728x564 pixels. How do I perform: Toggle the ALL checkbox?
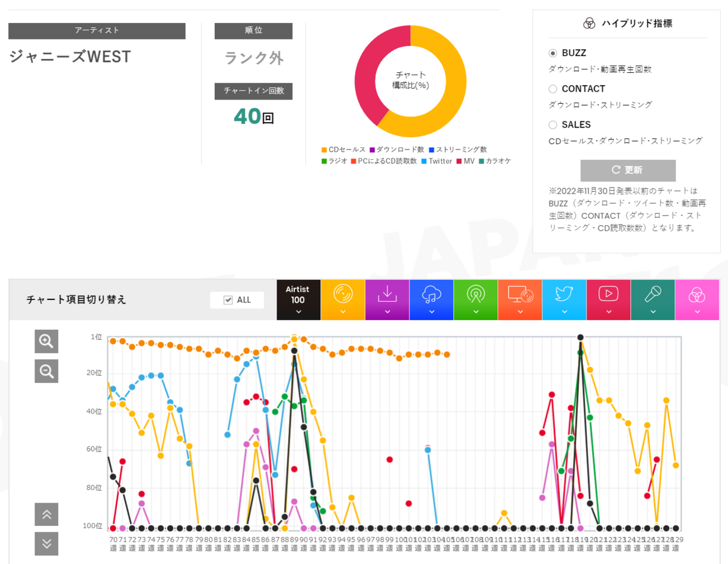[228, 300]
